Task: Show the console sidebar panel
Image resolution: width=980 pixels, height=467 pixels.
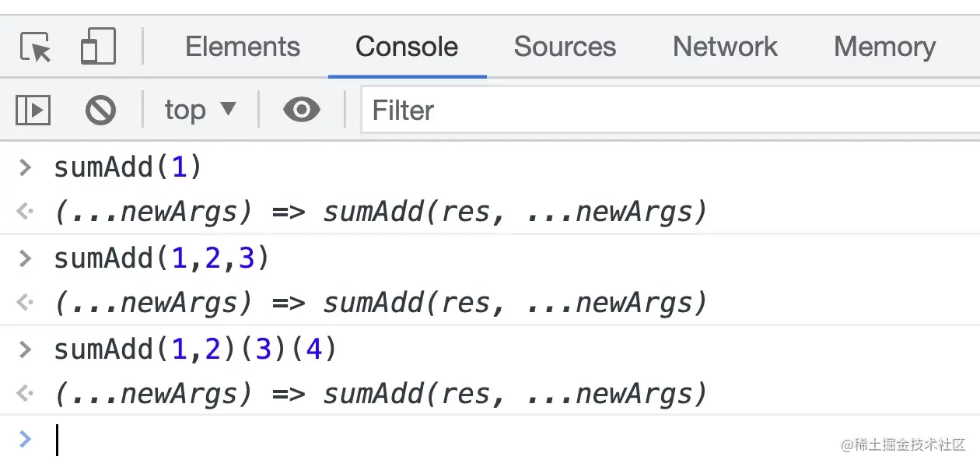Action: click(x=33, y=110)
